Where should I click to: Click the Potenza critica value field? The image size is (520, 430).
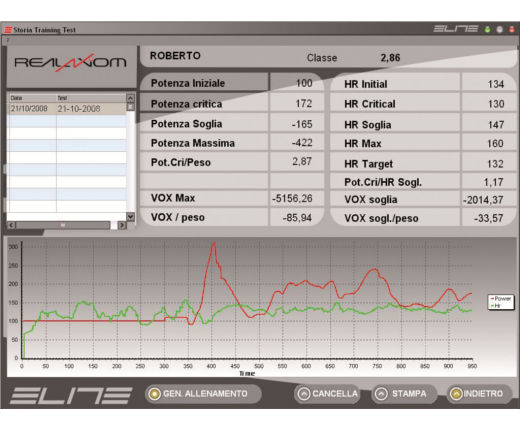(296, 103)
